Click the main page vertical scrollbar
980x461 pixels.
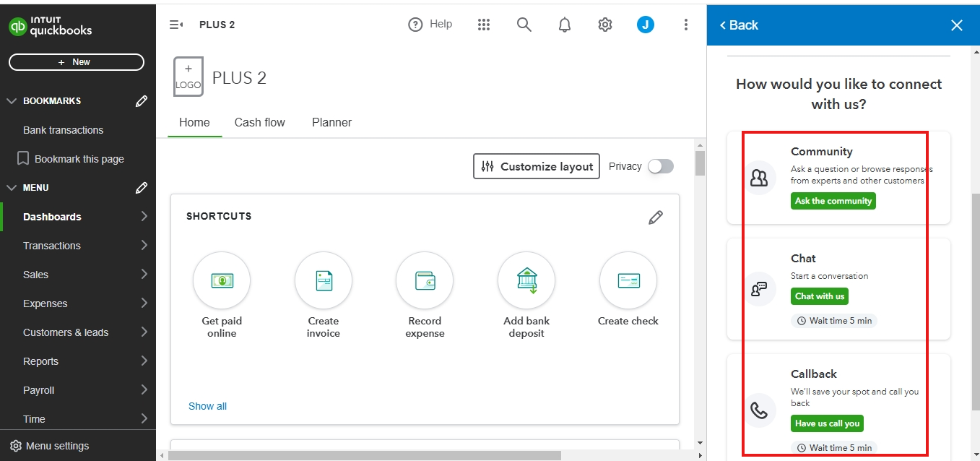tap(700, 163)
